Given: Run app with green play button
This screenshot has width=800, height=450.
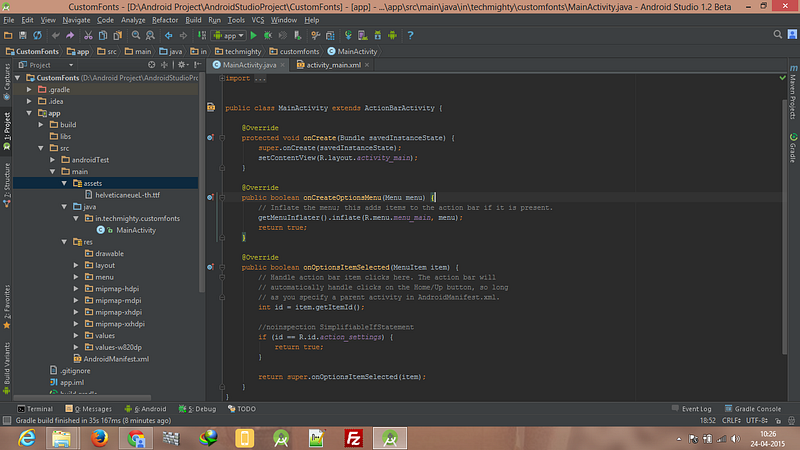Looking at the screenshot, I should click(x=254, y=35).
